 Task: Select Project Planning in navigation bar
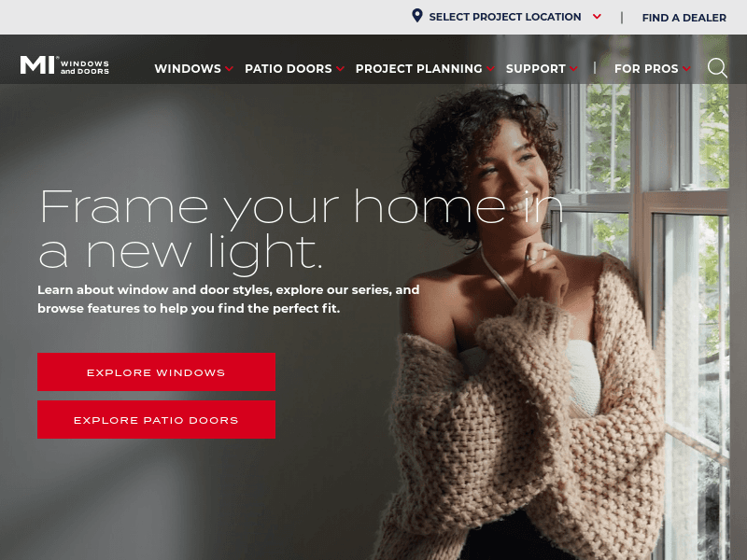pos(418,68)
